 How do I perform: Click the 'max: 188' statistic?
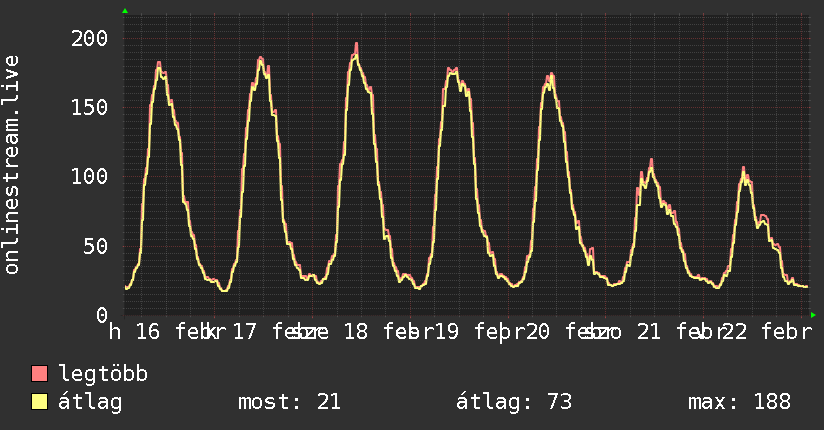pyautogui.click(x=739, y=402)
